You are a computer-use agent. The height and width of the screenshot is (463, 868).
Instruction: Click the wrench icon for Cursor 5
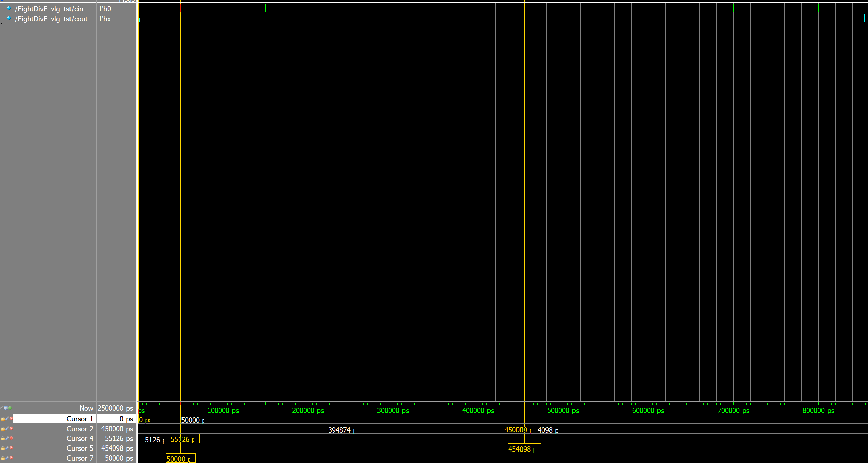[x=7, y=448]
